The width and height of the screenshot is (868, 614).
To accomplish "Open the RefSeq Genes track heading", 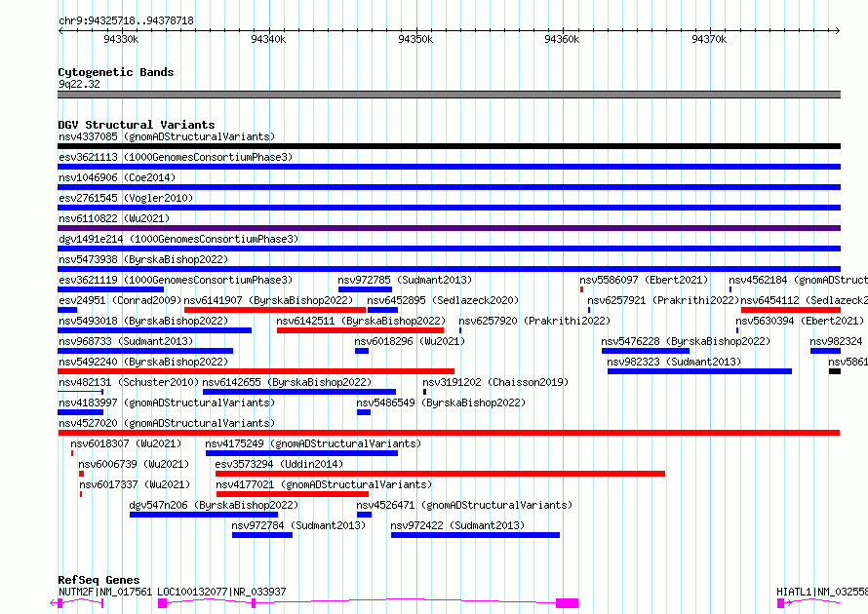I will (99, 580).
